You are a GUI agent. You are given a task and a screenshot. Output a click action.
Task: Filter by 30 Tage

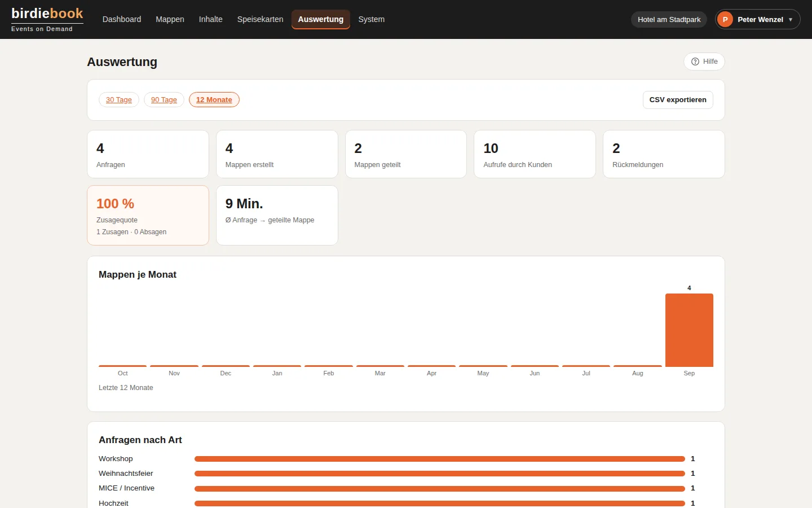(119, 100)
